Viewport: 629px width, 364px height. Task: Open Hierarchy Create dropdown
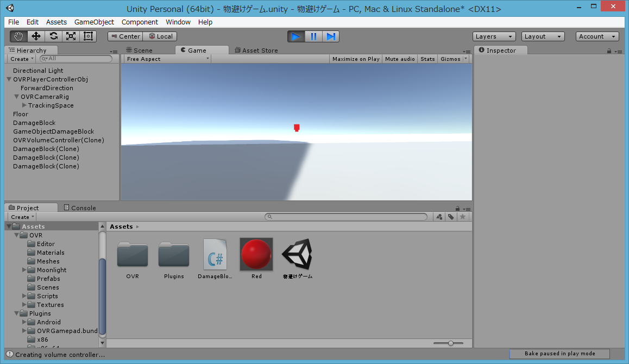[22, 59]
